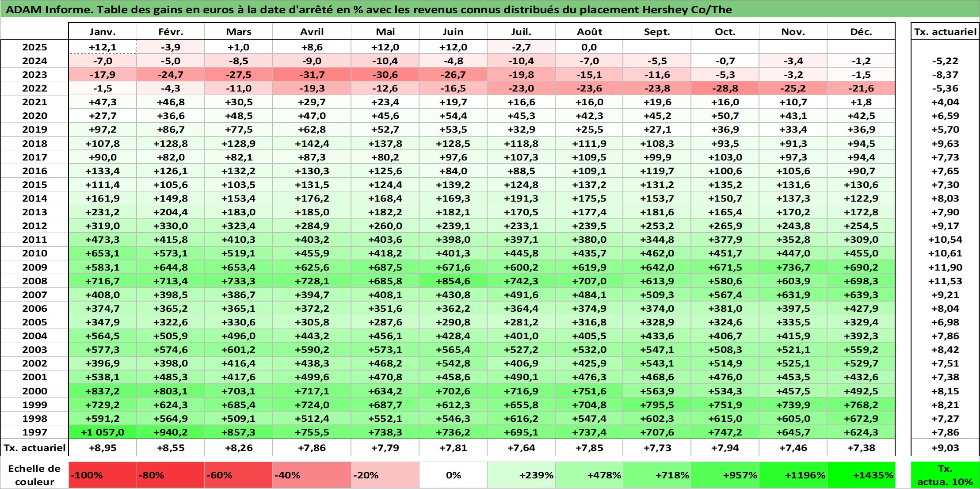Click the cell with value +231,2
This screenshot has height=489, width=980.
pos(103,212)
